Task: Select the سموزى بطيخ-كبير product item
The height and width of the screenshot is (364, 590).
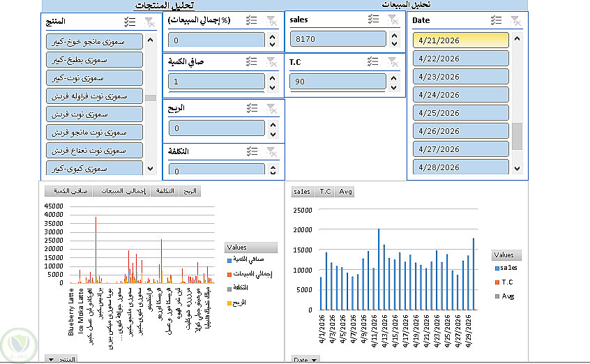Action: click(94, 60)
